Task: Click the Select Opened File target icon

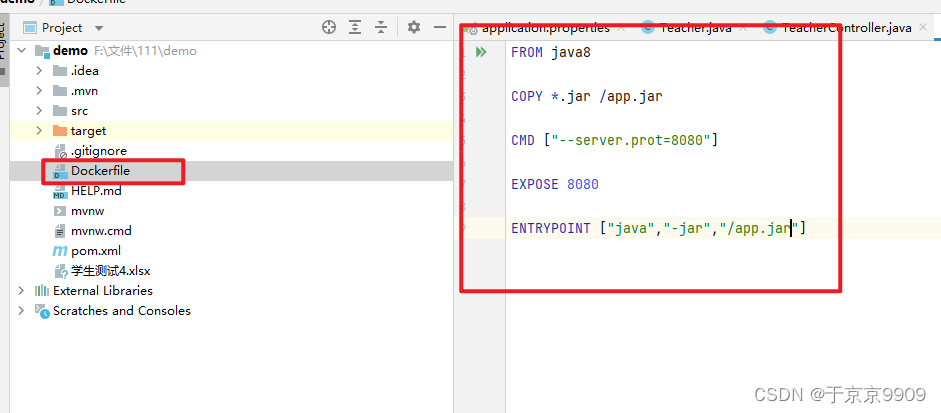Action: [330, 28]
